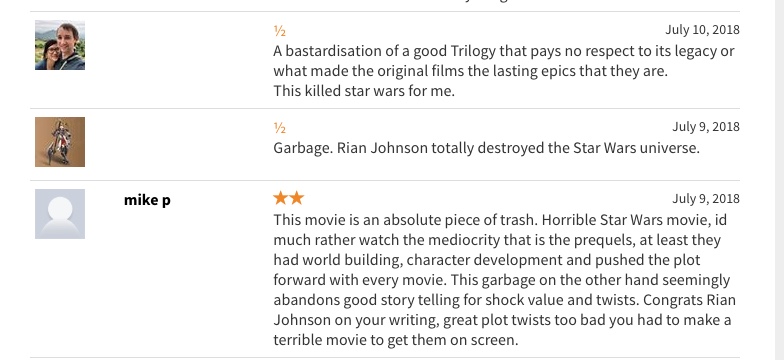Screen dimensions: 784x360
Task: Click the second orange star in mike p's rating
Action: (x=296, y=198)
